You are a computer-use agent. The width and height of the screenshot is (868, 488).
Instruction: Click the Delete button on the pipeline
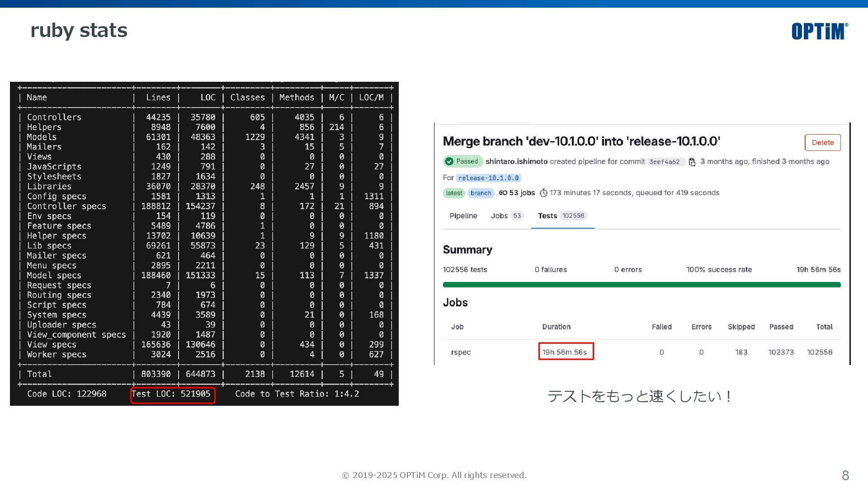822,142
